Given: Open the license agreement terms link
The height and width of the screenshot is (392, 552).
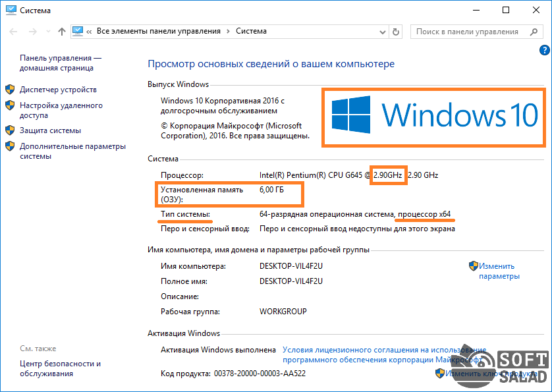Looking at the screenshot, I should point(384,354).
